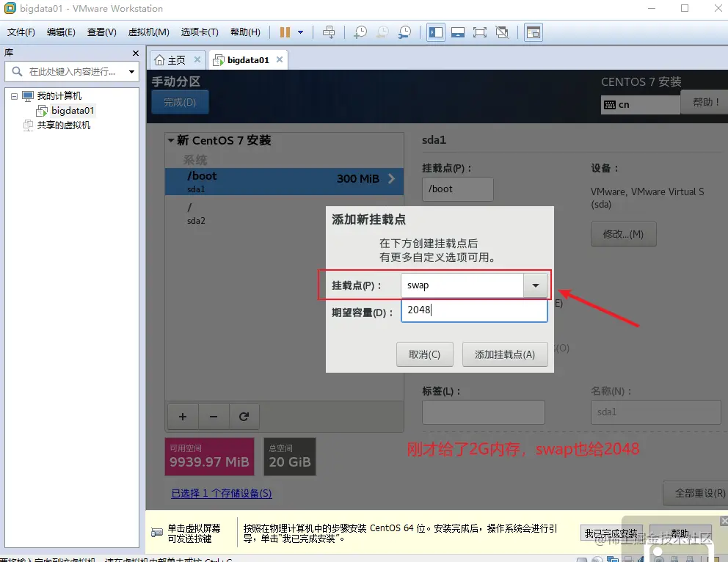
Task: Click the 帮助! button in installer
Action: click(x=705, y=102)
